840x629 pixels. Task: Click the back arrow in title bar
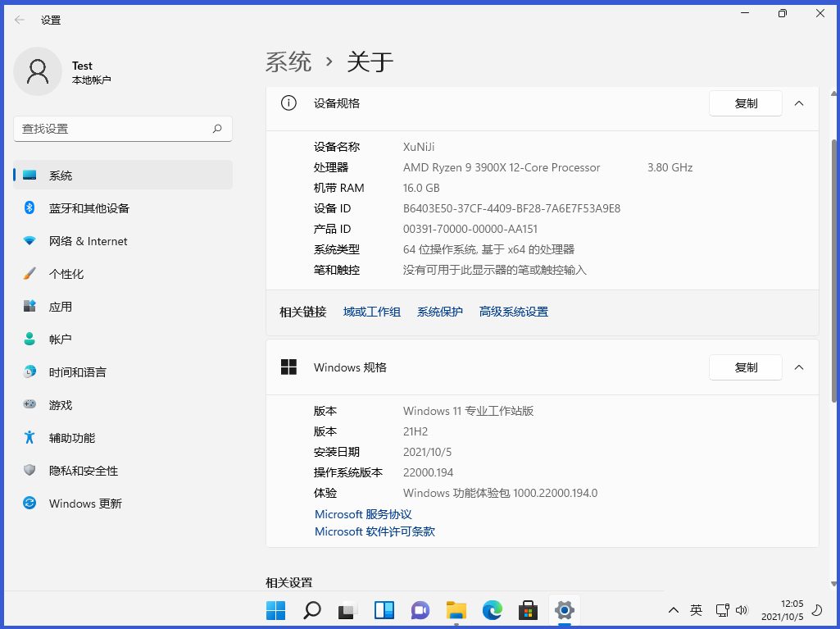pyautogui.click(x=20, y=20)
